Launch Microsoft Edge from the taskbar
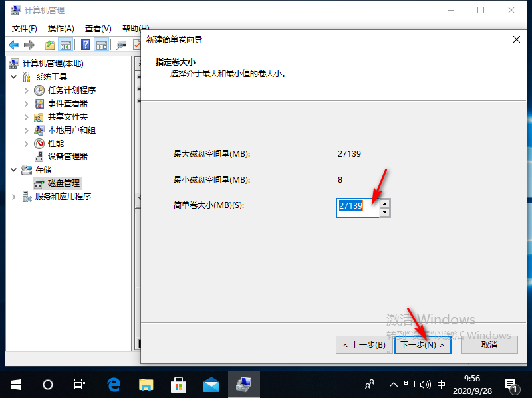Viewport: 532px width, 398px height. click(x=113, y=384)
